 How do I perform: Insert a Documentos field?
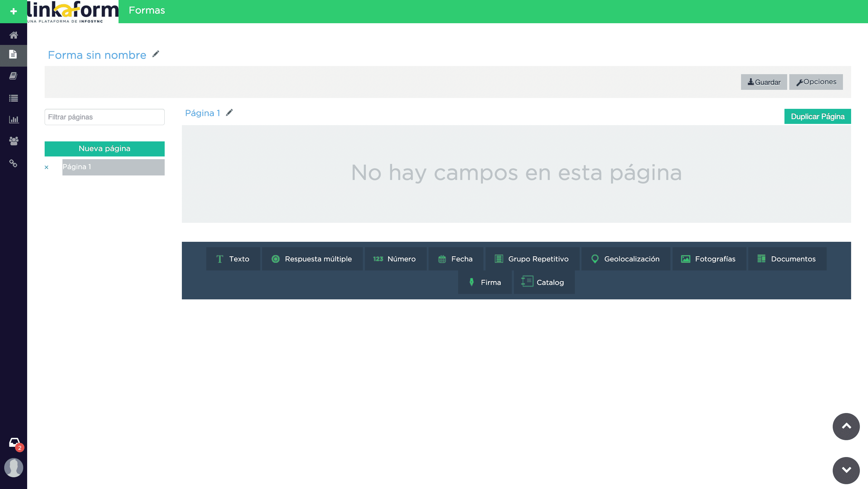pos(787,259)
